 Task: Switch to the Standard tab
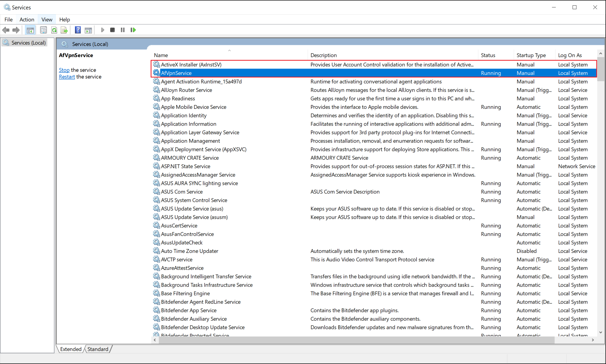98,349
